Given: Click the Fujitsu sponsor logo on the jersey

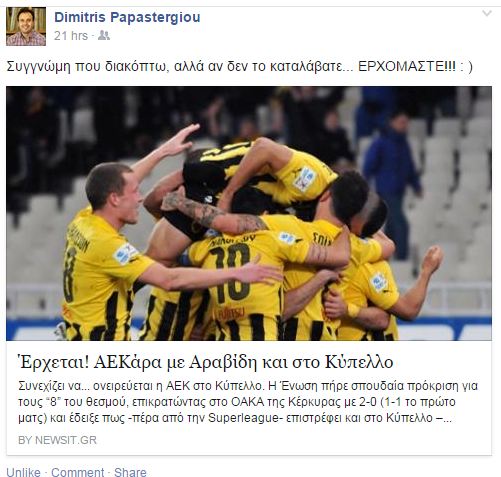Looking at the screenshot, I should pos(231,314).
